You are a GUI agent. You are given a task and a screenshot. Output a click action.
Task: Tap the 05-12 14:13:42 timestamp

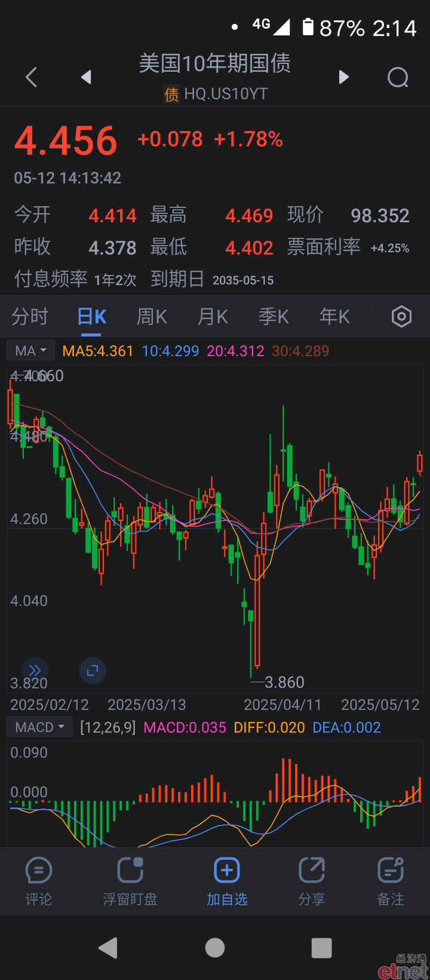[x=67, y=178]
